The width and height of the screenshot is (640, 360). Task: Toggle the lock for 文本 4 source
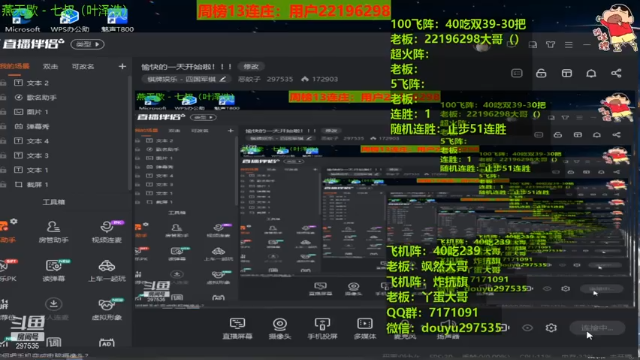point(3,141)
